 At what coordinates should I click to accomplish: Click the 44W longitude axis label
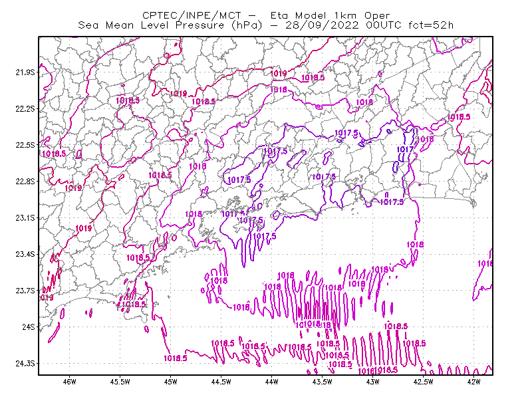272,382
